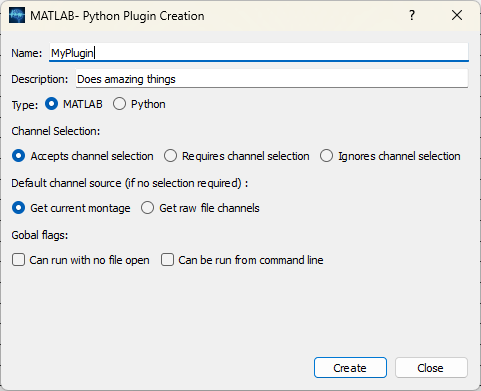The image size is (481, 391).
Task: Click the 'Name:' label
Action: tap(27, 53)
